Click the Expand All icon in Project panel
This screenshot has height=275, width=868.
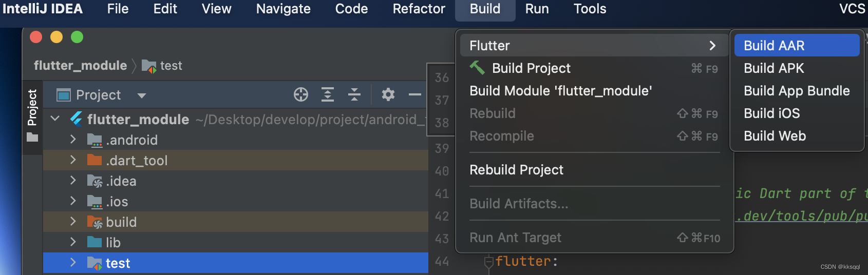[327, 94]
